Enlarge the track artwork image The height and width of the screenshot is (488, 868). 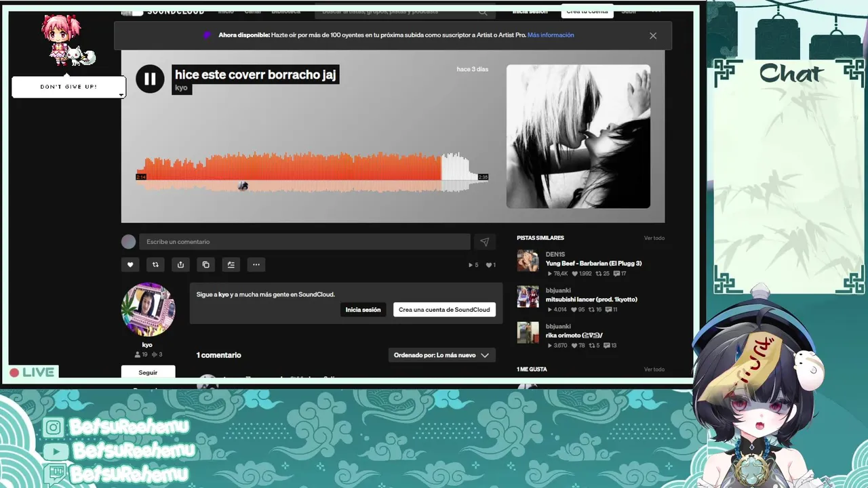[x=578, y=136]
